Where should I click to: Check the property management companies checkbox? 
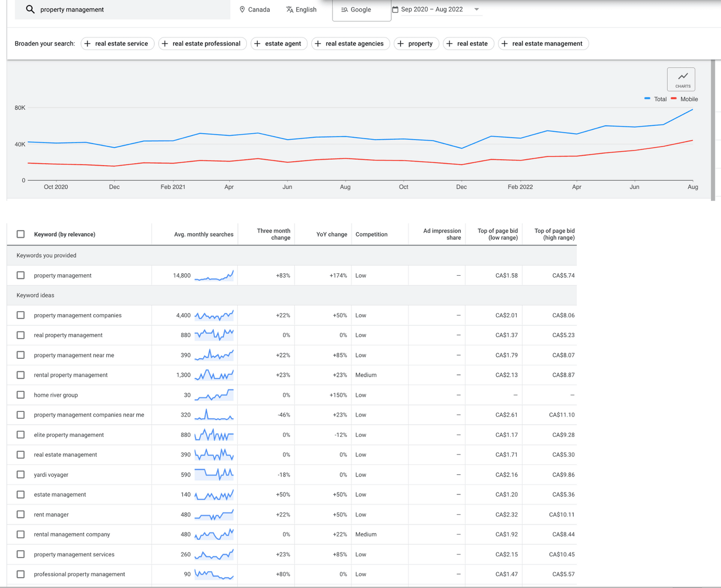tap(21, 315)
